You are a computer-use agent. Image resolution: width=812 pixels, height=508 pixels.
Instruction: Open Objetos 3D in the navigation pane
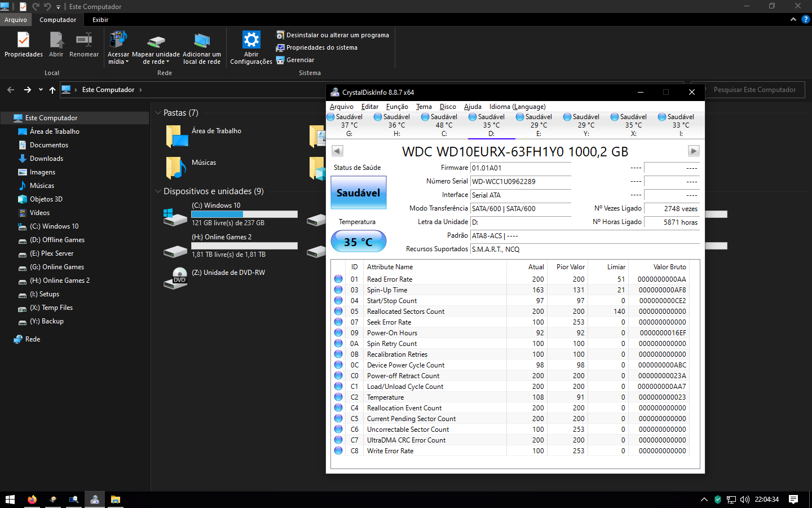click(46, 199)
